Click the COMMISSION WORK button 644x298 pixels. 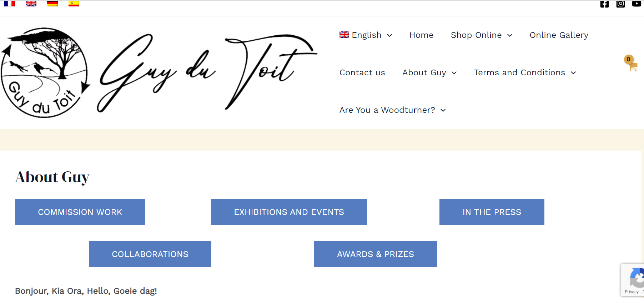(80, 212)
